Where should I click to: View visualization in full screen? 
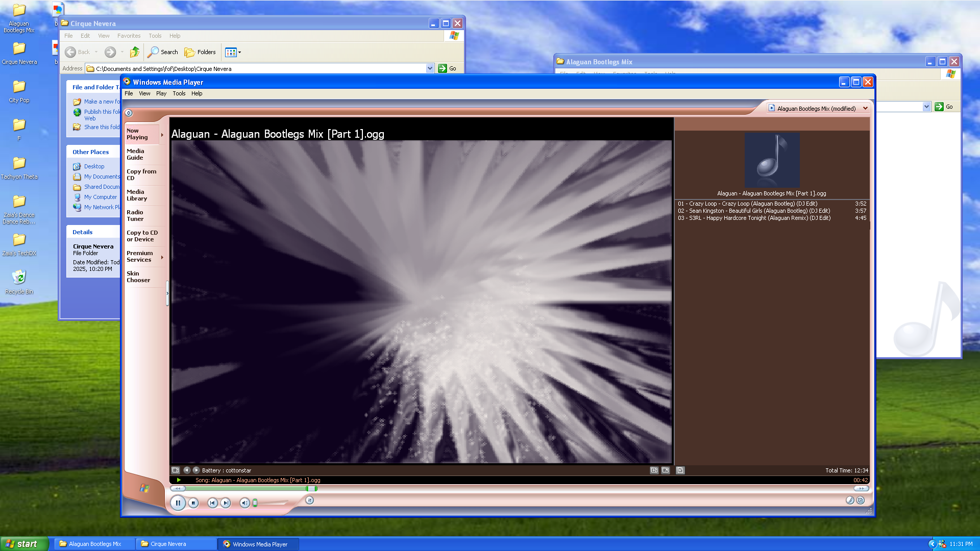coord(666,470)
